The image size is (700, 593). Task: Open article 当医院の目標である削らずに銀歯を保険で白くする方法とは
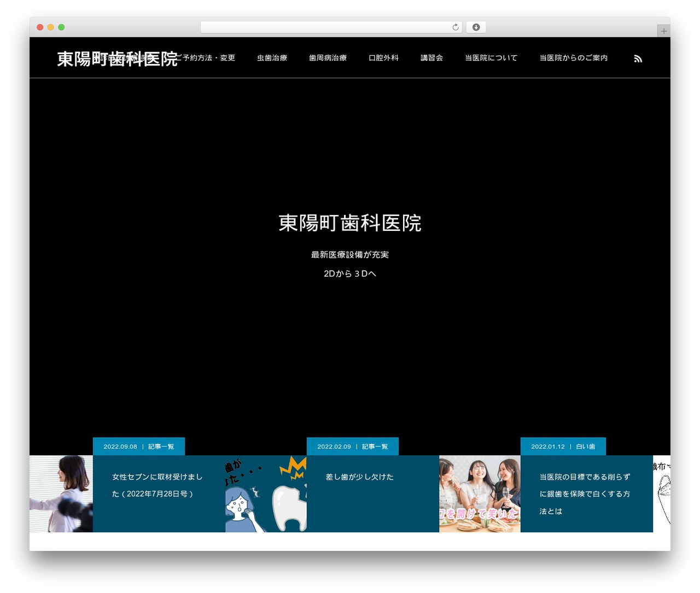(x=585, y=494)
